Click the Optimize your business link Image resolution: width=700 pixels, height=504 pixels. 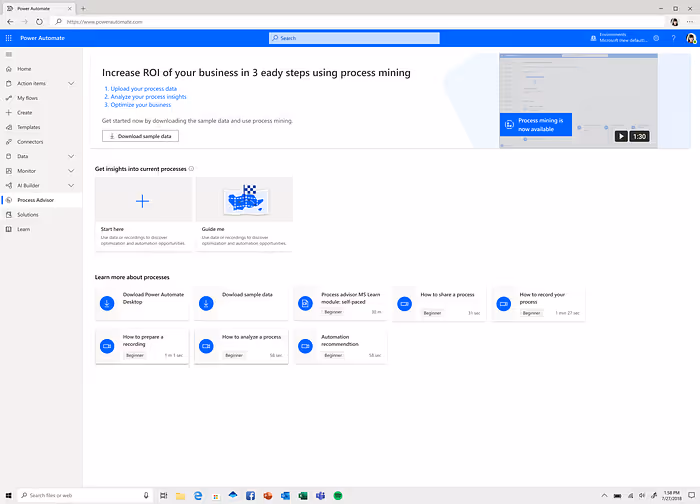coord(141,105)
